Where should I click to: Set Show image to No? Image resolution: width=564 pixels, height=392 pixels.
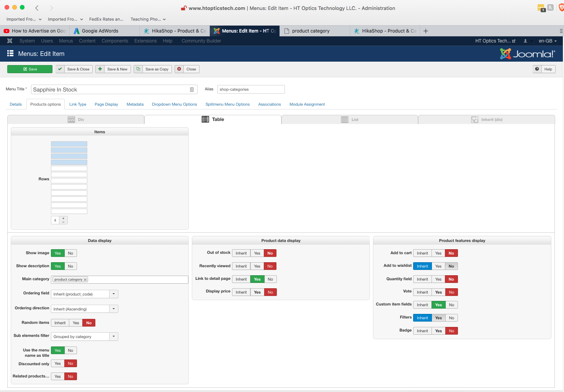pyautogui.click(x=70, y=253)
